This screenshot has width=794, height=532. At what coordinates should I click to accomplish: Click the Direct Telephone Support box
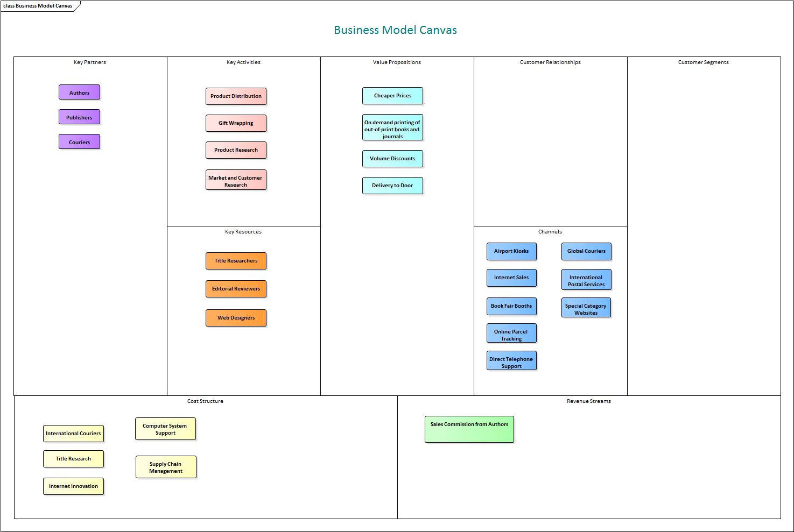click(x=511, y=361)
